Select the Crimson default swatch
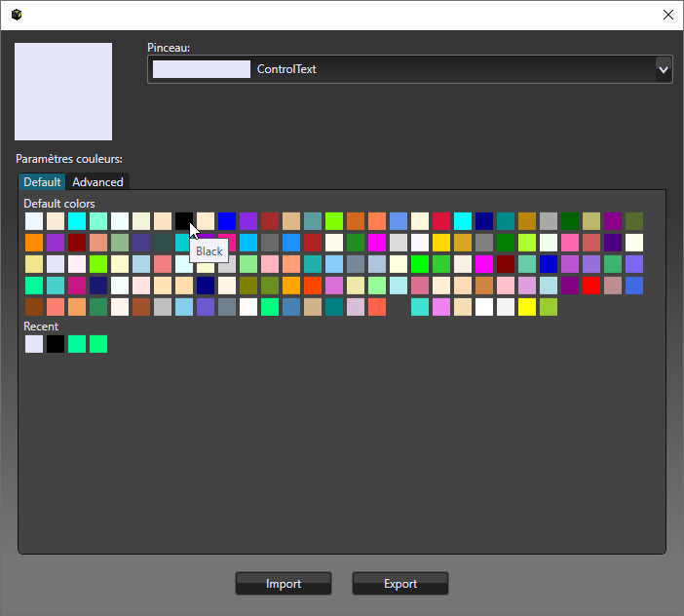The image size is (684, 616). coord(441,221)
